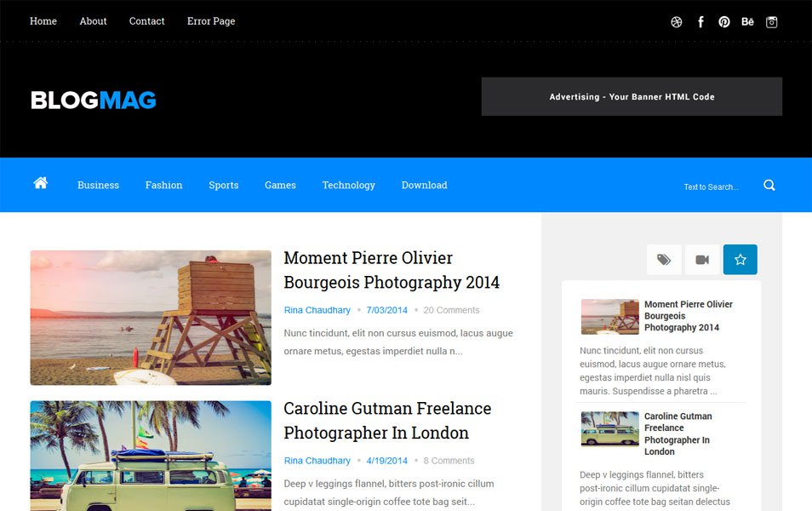Image resolution: width=812 pixels, height=511 pixels.
Task: Open the Games category
Action: [x=280, y=185]
